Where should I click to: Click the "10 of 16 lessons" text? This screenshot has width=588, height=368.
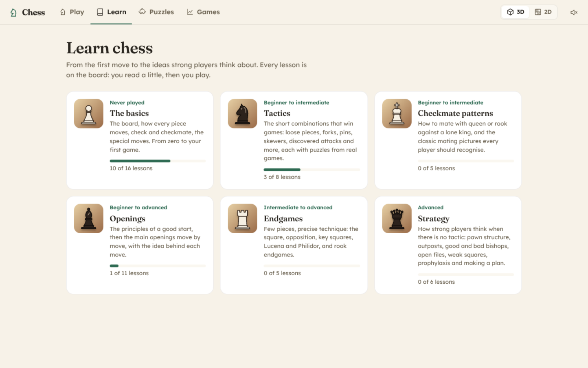pos(131,168)
